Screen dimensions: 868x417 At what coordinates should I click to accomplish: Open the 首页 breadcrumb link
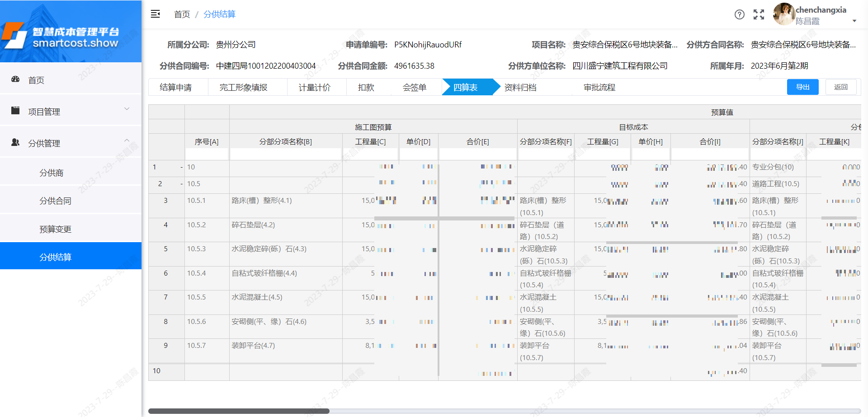click(x=181, y=14)
